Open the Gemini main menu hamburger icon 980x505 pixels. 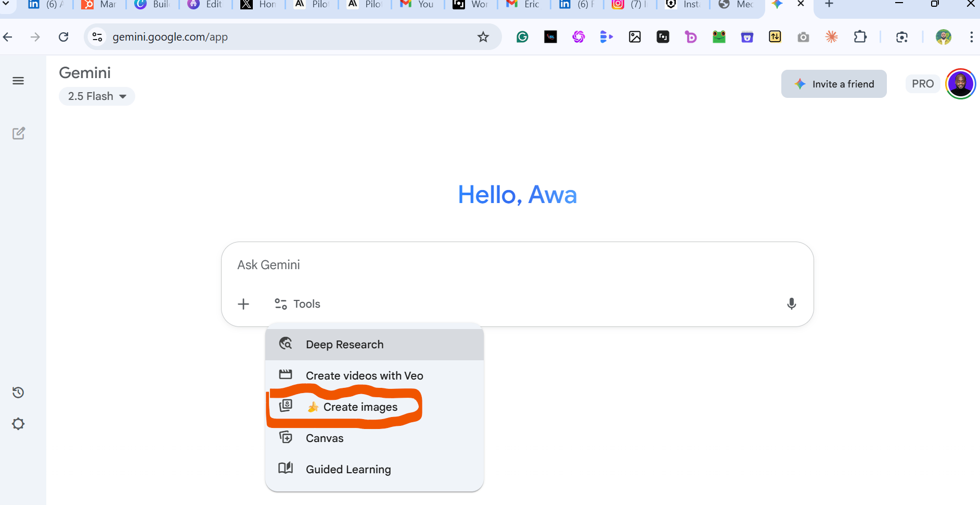click(18, 81)
